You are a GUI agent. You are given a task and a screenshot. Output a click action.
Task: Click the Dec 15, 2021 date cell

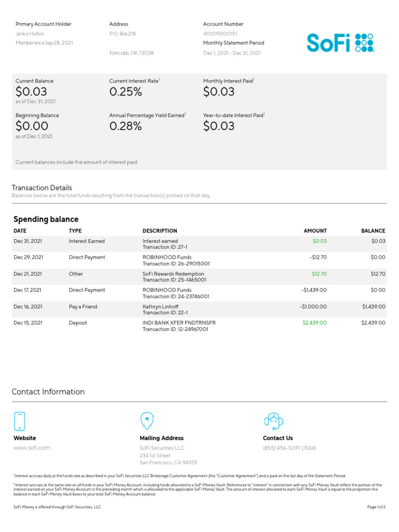[x=28, y=323]
